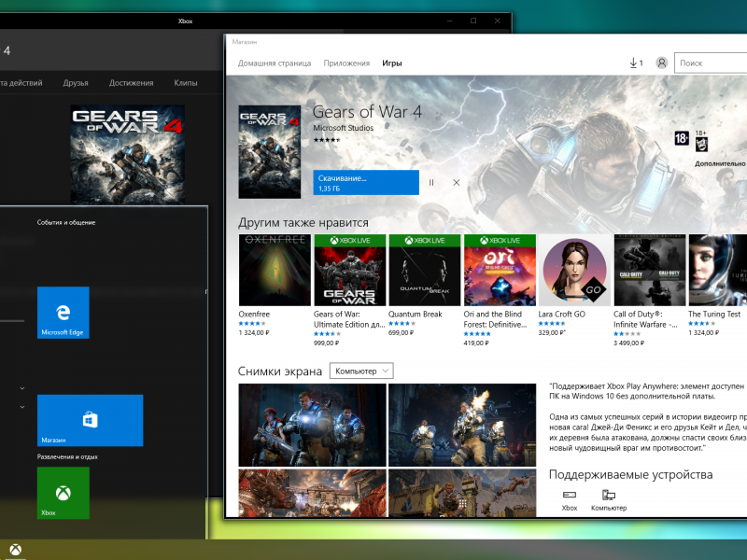Expand the Компьютер screenshots dropdown
Viewport: 747px width, 560px height.
pyautogui.click(x=361, y=371)
